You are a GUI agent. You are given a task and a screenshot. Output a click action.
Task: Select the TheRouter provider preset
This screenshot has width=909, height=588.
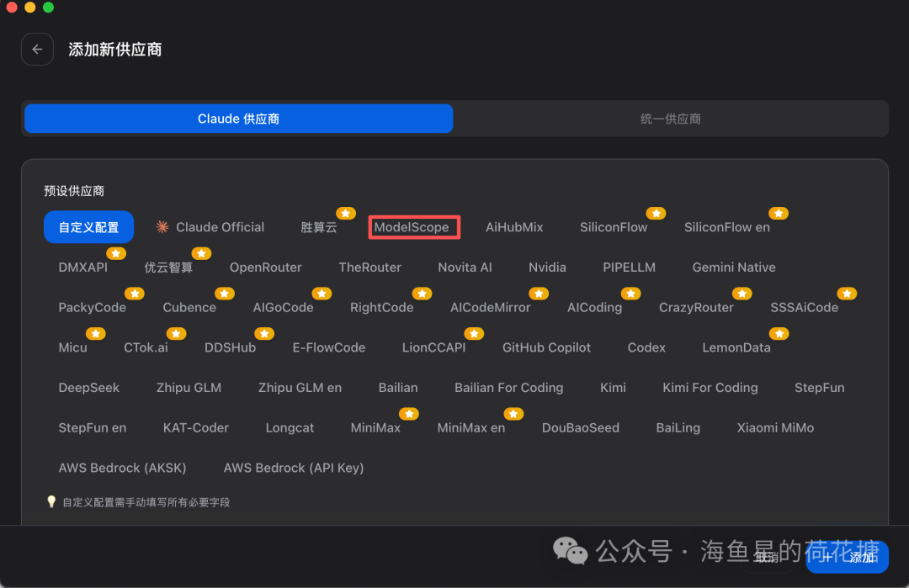pos(369,267)
